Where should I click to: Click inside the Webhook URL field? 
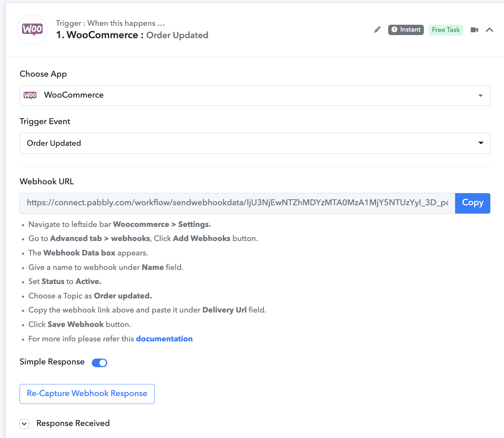point(237,203)
